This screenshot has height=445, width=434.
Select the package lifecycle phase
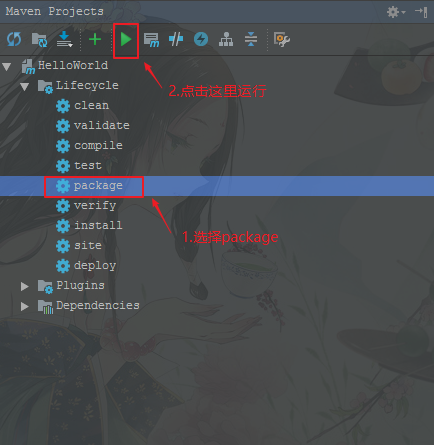click(x=98, y=186)
